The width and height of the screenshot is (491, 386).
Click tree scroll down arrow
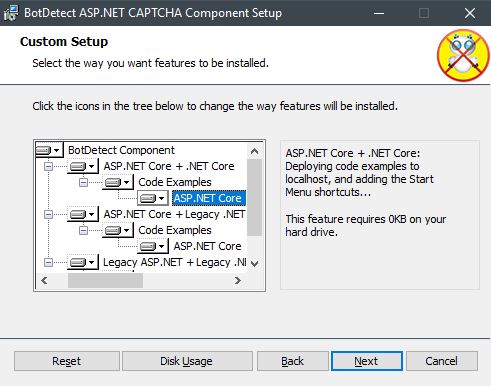coord(254,264)
